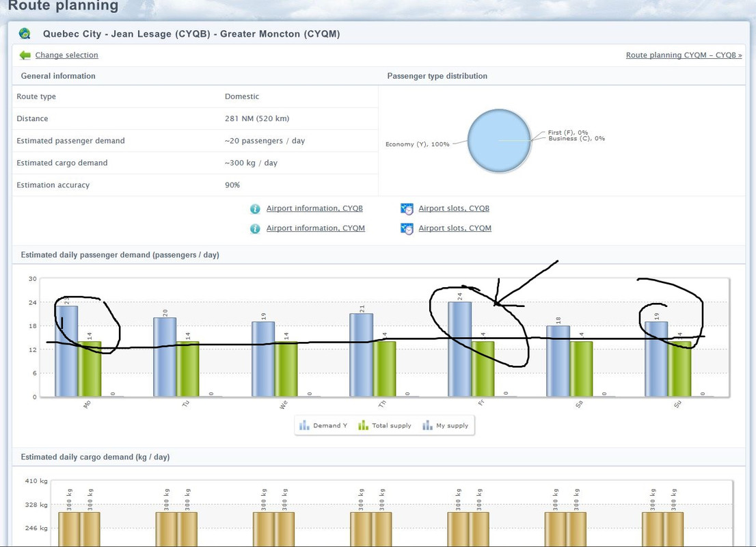
Task: Click the route title Quebec City - Greater Moncton
Action: click(191, 34)
